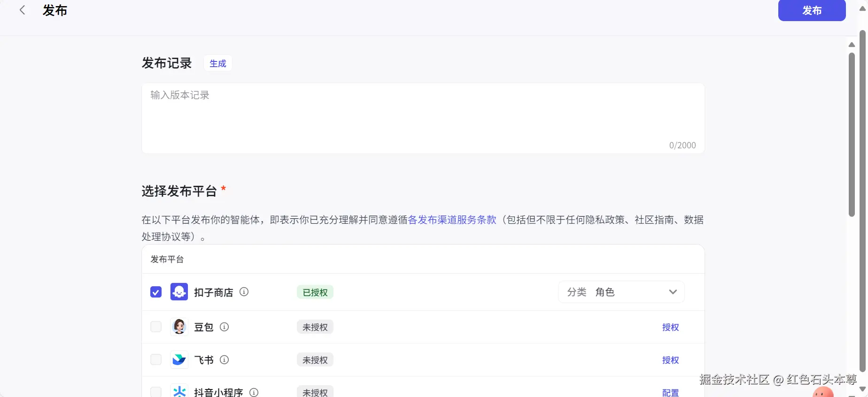Viewport: 868px width, 397px height.
Task: Click the 飞书 logo icon
Action: [179, 359]
